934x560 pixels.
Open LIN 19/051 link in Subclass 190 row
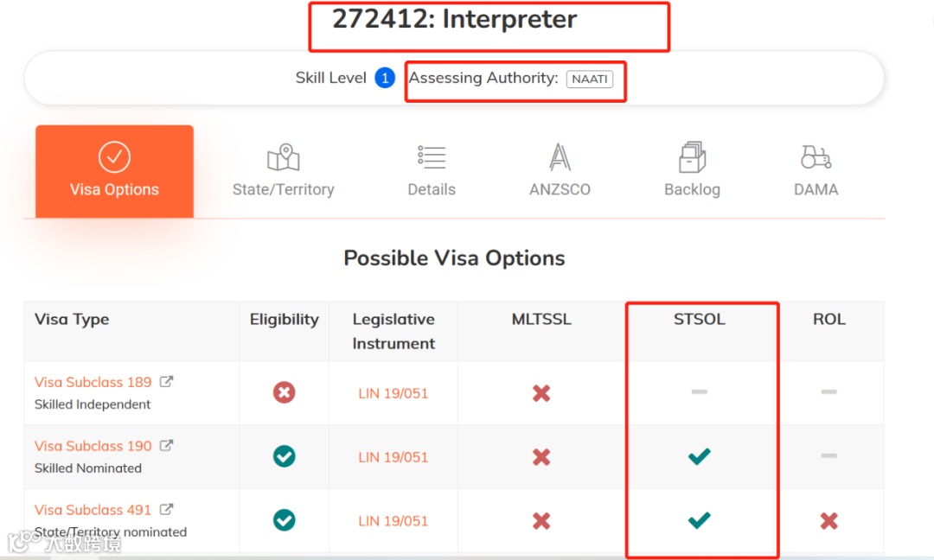point(393,457)
